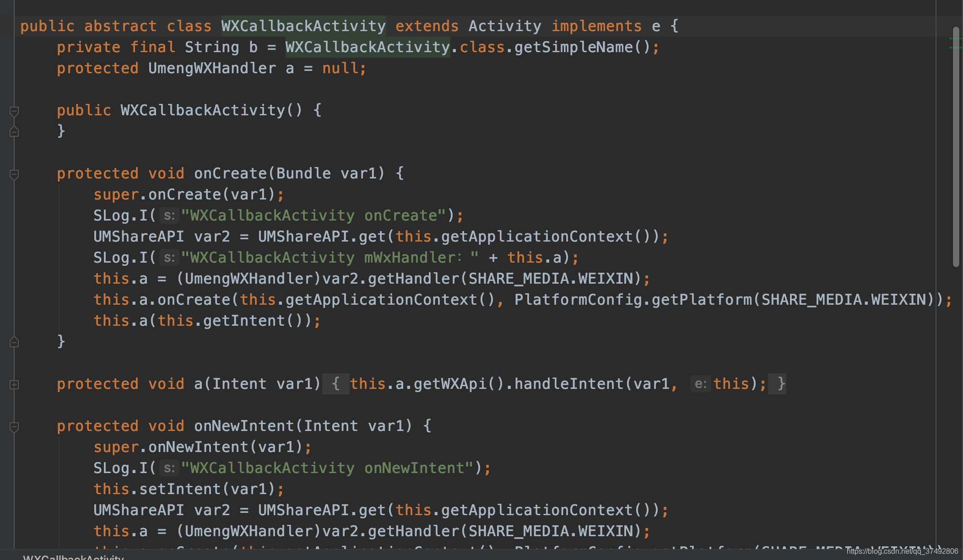Click the this.setIntent(var1) statement

click(189, 489)
